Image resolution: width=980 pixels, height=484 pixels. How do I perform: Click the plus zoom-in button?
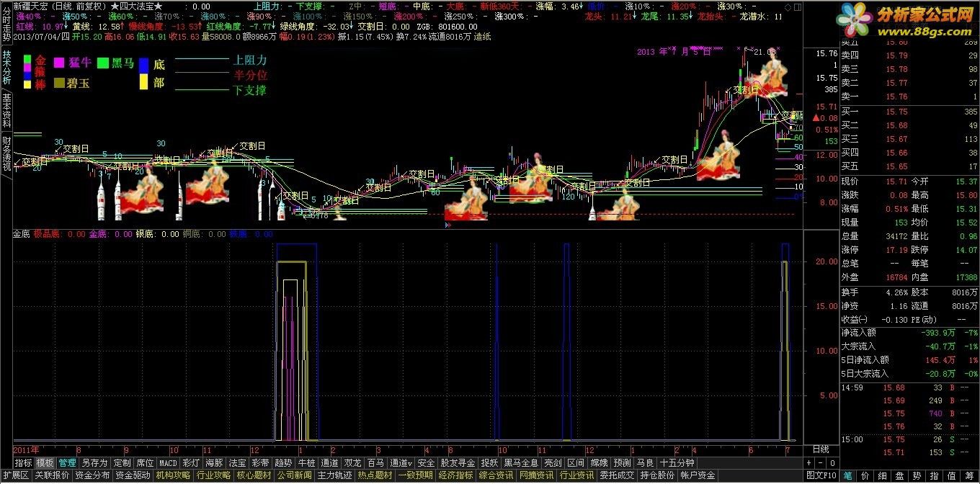click(808, 463)
